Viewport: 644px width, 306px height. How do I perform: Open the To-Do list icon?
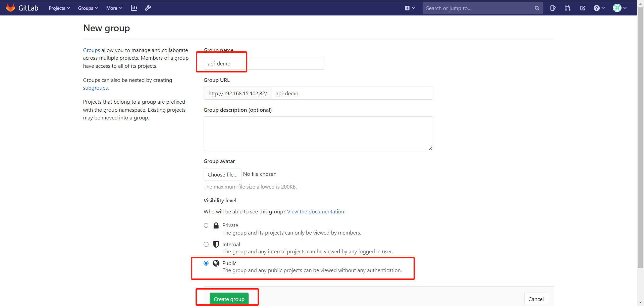pos(583,8)
